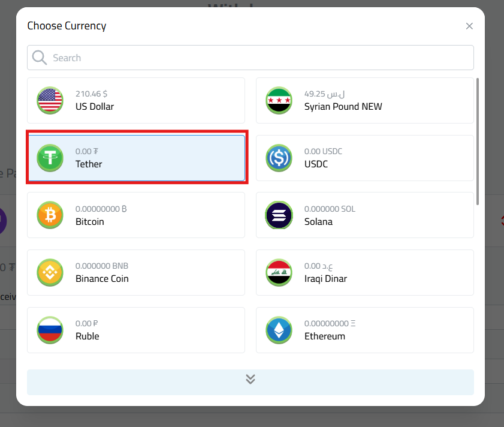Select the Iraqi Dinar name
504x427 pixels.
325,279
